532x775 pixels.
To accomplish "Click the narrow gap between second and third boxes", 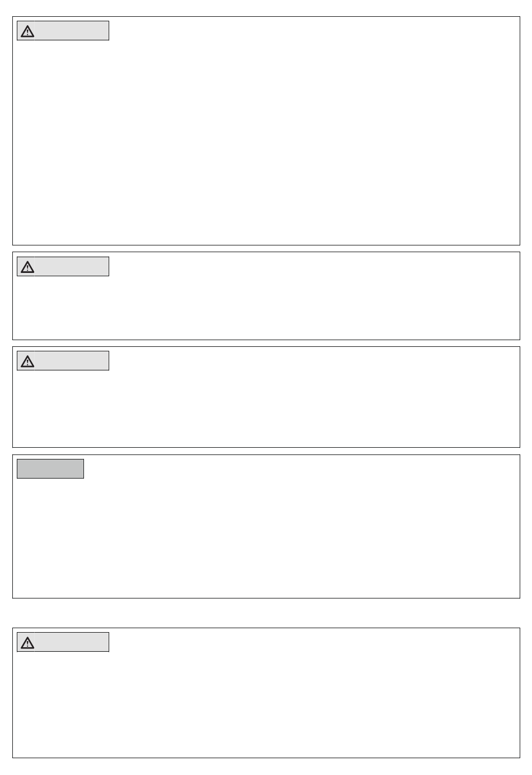I will (x=266, y=344).
